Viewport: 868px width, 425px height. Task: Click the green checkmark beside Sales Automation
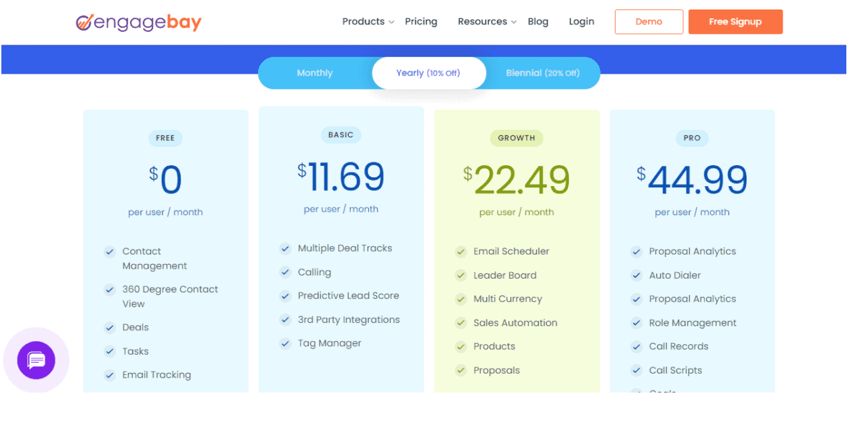click(461, 323)
